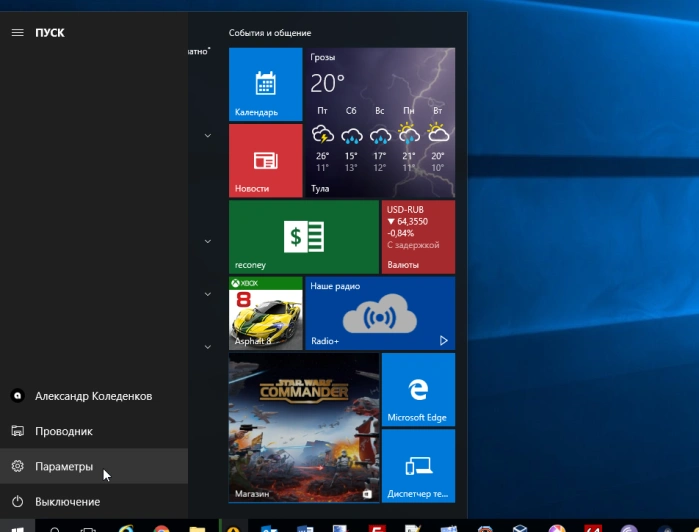Collapse the ПУСК hamburger menu
The height and width of the screenshot is (532, 699).
(x=17, y=33)
